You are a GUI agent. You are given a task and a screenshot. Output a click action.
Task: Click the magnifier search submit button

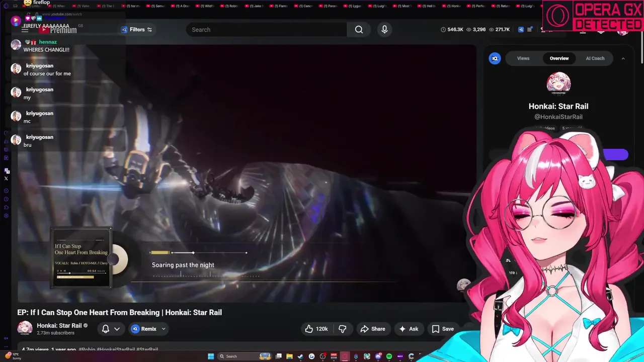pyautogui.click(x=359, y=30)
